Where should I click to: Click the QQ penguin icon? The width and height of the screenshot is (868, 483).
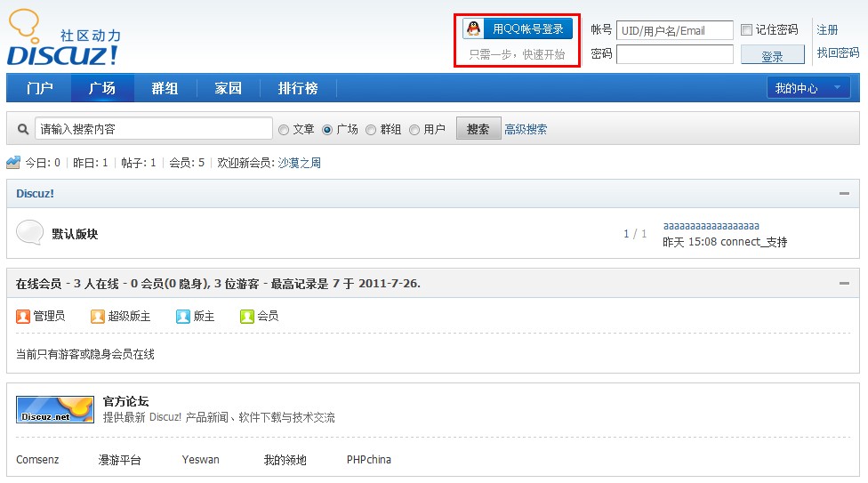(473, 28)
